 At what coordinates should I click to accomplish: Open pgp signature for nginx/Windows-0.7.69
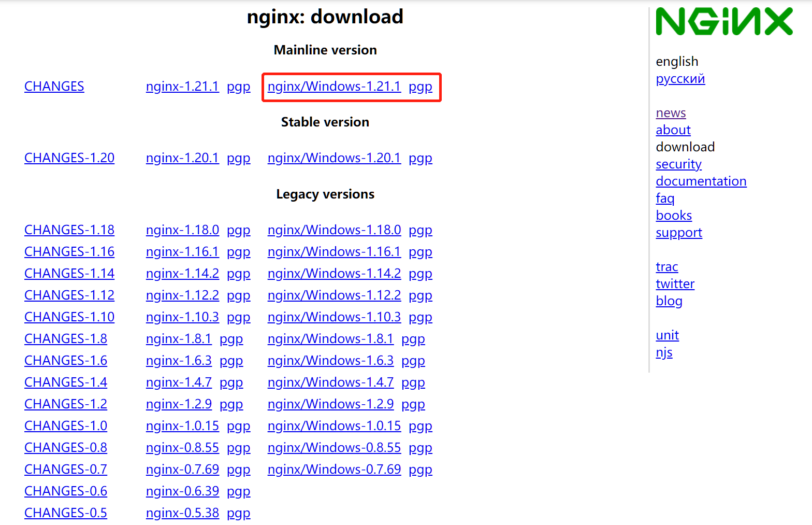tap(421, 470)
